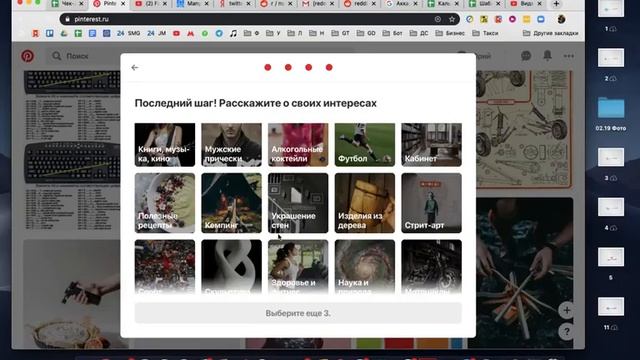Switch to the Google 'Акк' tab

[x=402, y=4]
